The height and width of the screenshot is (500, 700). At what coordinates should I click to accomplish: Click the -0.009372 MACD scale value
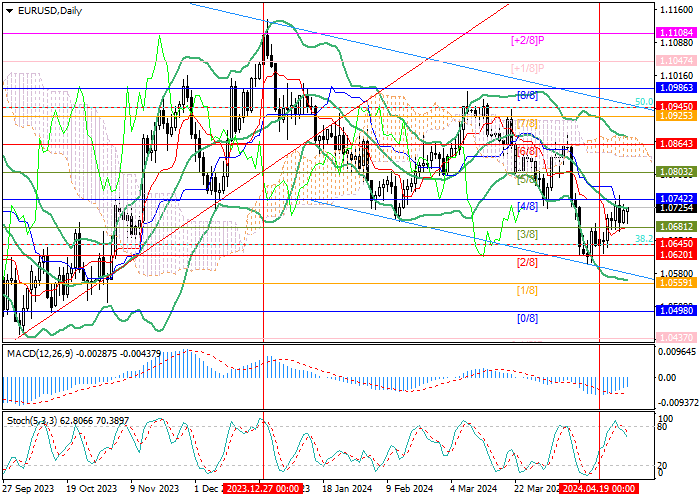[677, 403]
